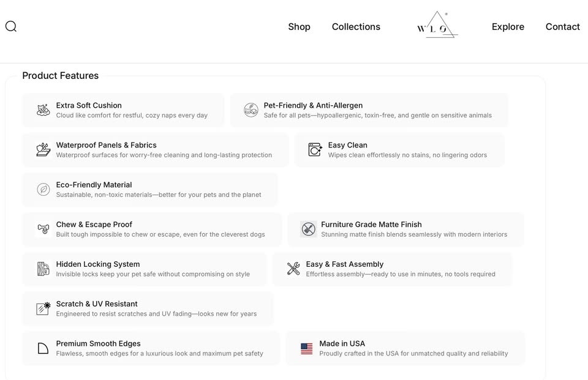Click the search magnifier icon
Image resolution: width=588 pixels, height=380 pixels.
click(11, 26)
